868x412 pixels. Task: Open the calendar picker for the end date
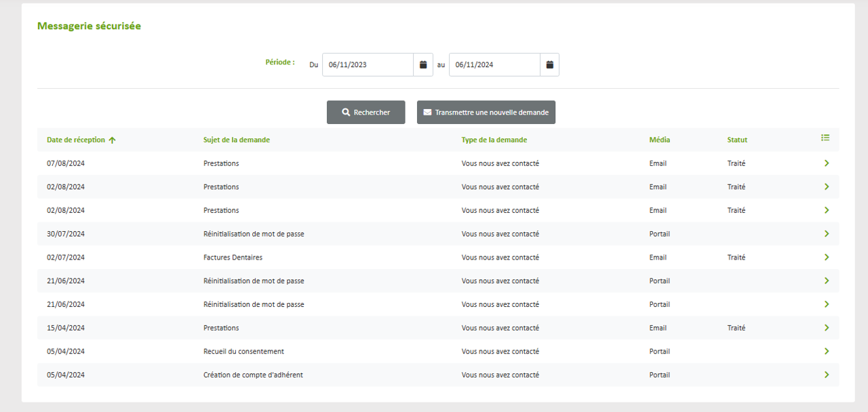point(550,65)
